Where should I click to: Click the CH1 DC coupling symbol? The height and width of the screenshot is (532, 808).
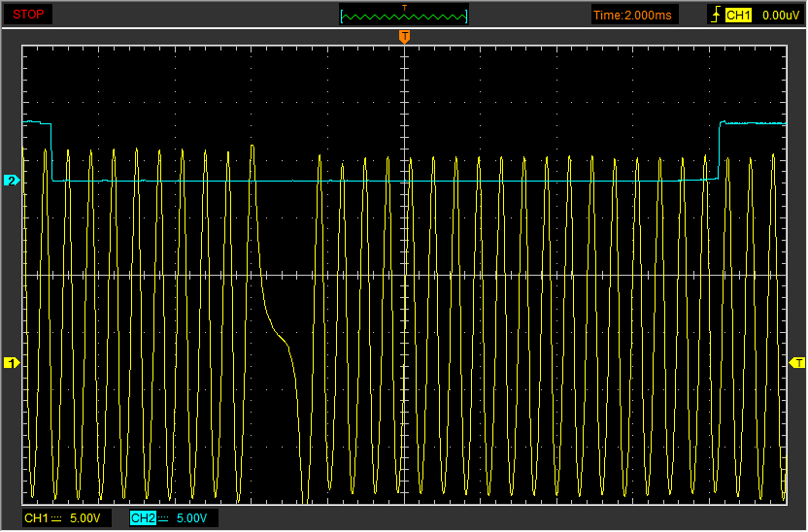(x=56, y=518)
